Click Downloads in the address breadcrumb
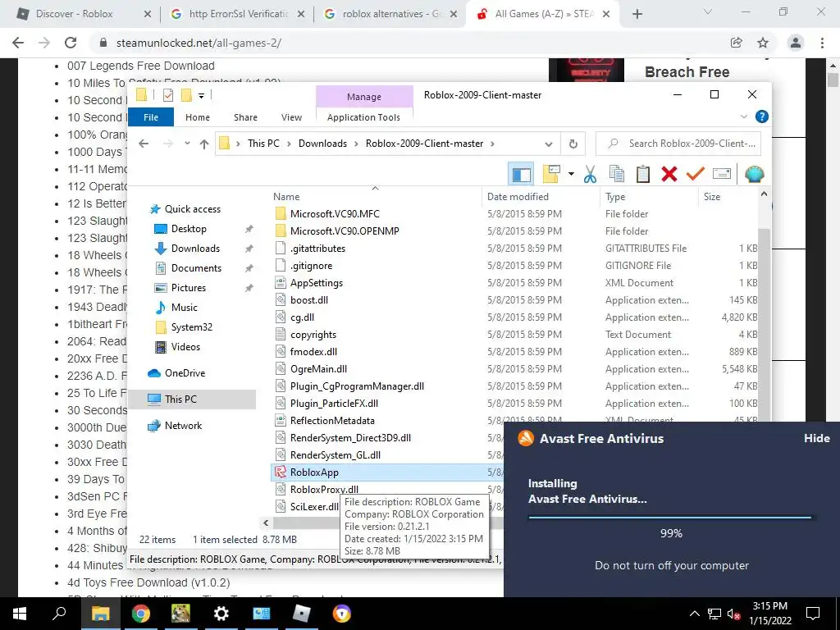Image resolution: width=840 pixels, height=630 pixels. (x=322, y=144)
